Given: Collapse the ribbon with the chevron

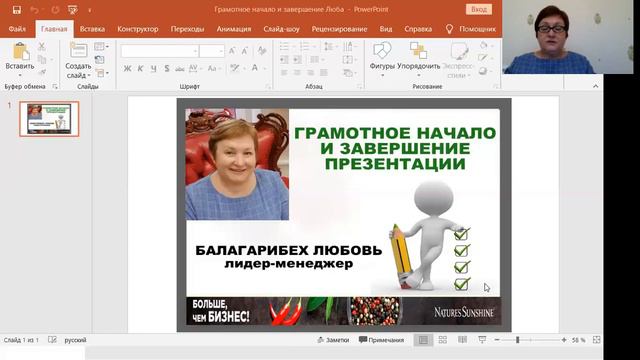Looking at the screenshot, I should [x=596, y=87].
